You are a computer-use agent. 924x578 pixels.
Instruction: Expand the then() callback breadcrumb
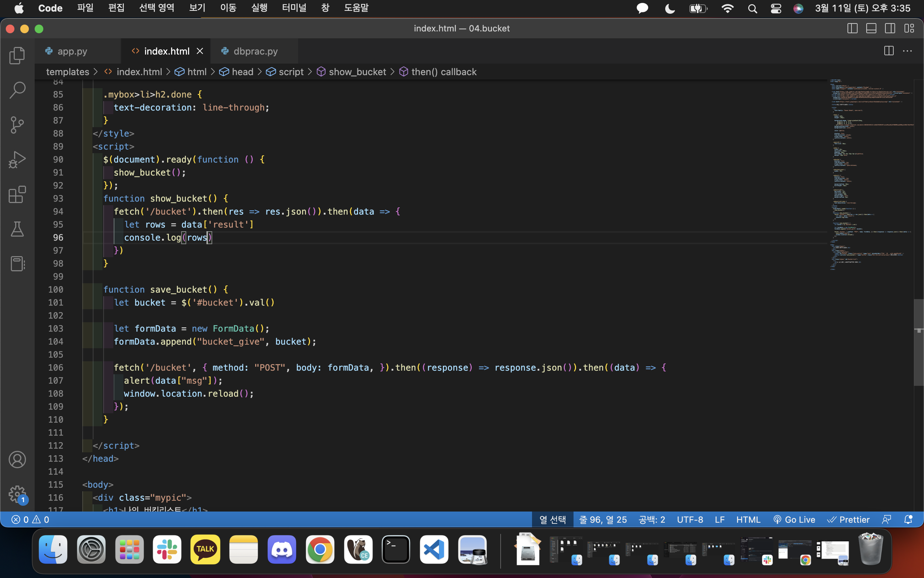pos(438,72)
